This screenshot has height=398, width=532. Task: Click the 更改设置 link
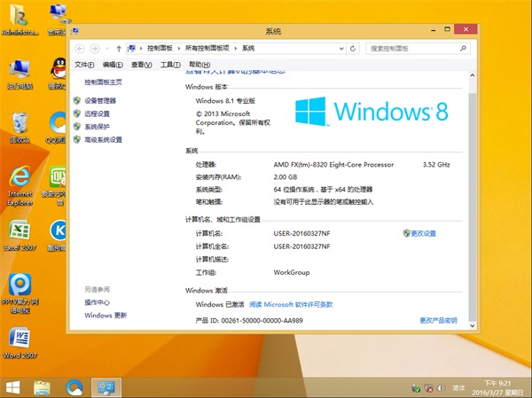(423, 233)
